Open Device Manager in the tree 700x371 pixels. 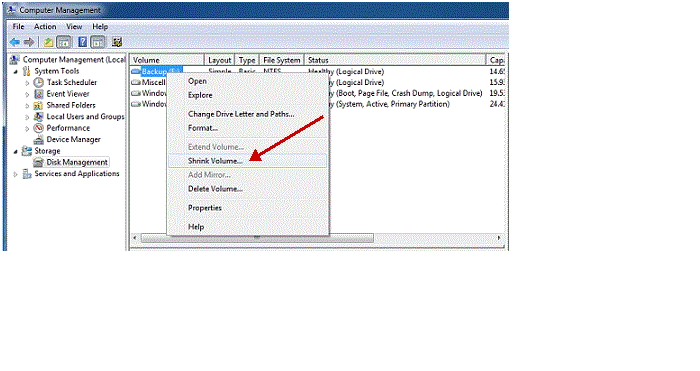[x=74, y=139]
